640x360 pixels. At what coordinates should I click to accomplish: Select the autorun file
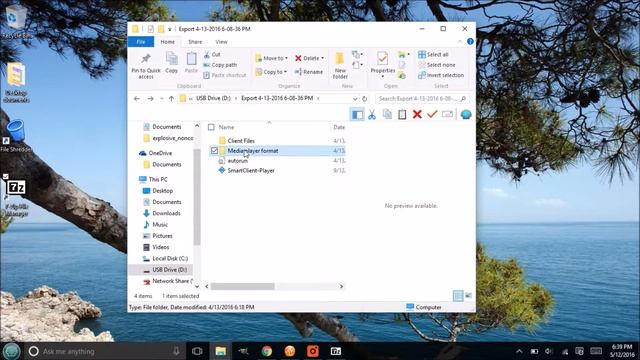(x=238, y=160)
